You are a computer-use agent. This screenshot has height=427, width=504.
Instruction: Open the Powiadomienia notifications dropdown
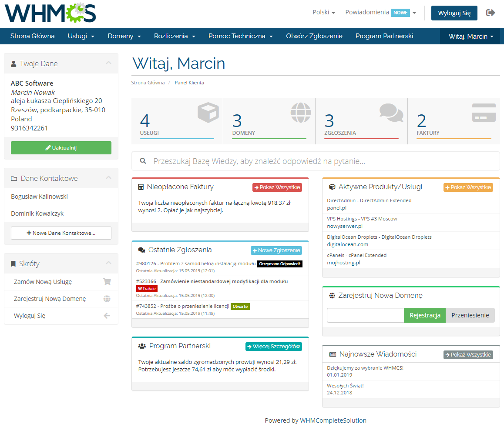click(380, 13)
